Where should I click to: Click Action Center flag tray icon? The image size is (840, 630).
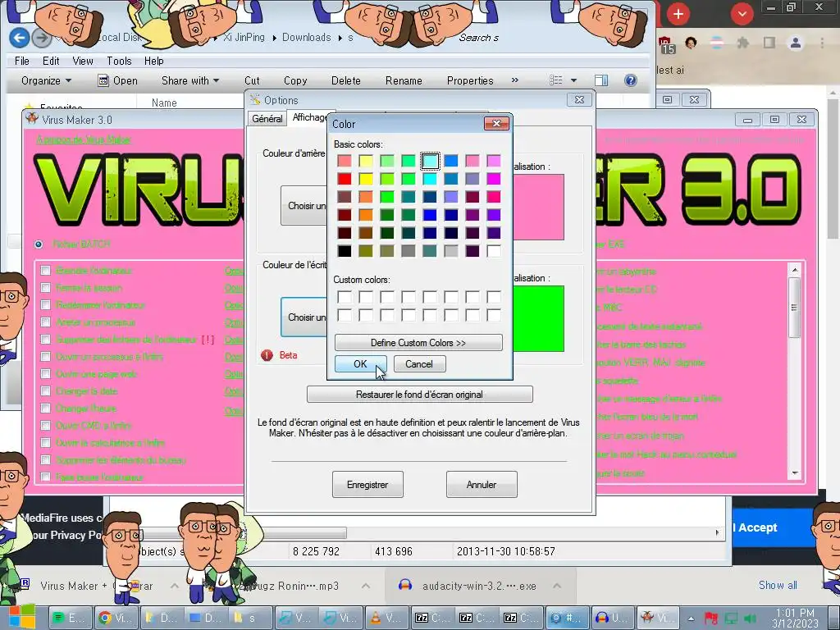(x=711, y=619)
